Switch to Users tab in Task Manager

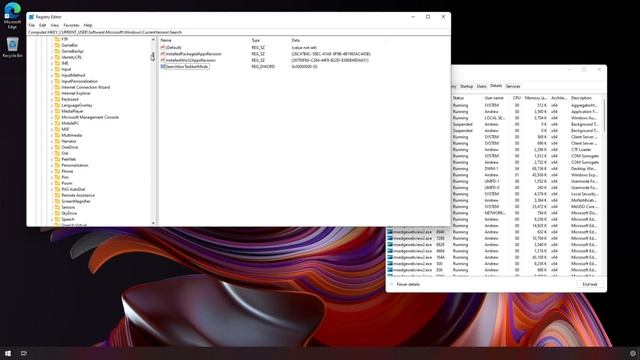(x=482, y=86)
